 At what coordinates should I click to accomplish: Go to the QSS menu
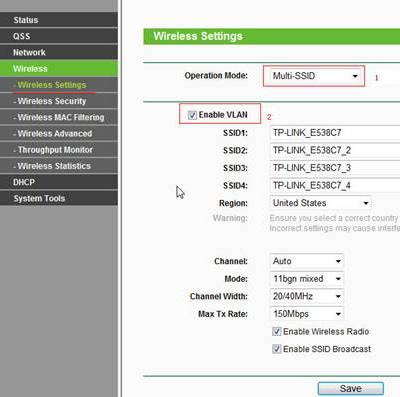[x=59, y=36]
